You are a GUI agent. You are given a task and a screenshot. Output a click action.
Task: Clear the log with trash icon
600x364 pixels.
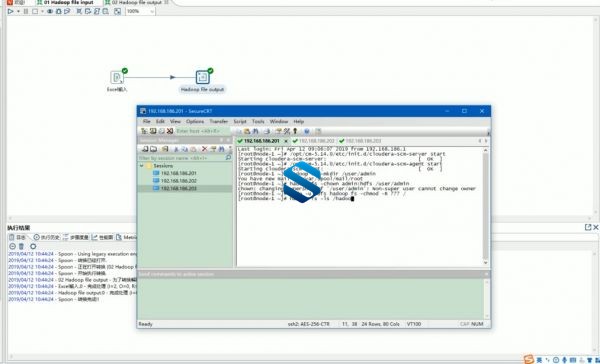point(21,246)
